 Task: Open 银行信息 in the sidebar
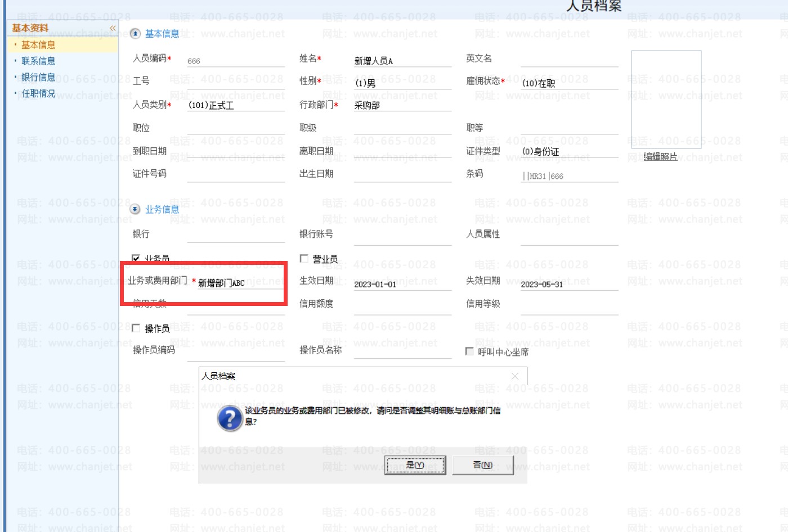click(x=38, y=77)
